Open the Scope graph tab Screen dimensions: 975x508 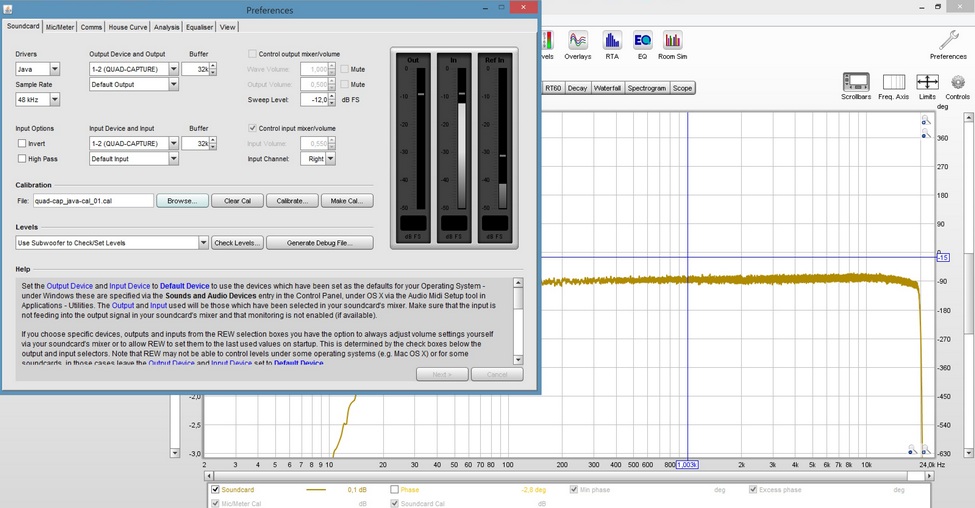click(x=682, y=88)
